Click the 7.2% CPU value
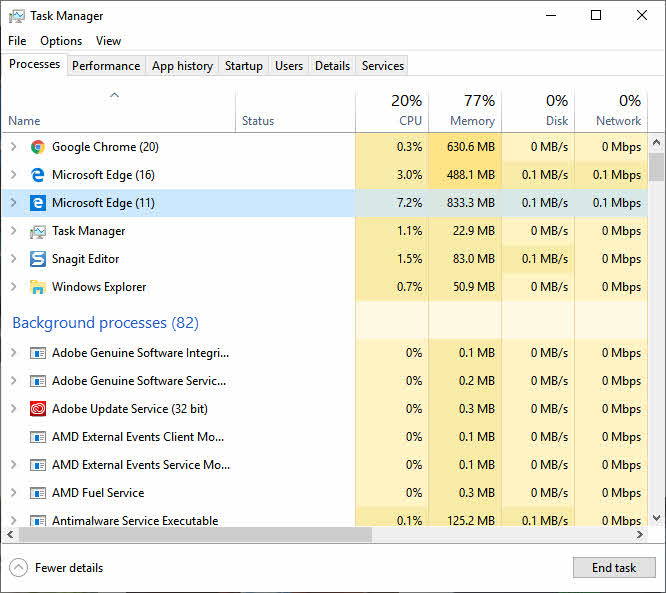The image size is (666, 593). [x=409, y=203]
